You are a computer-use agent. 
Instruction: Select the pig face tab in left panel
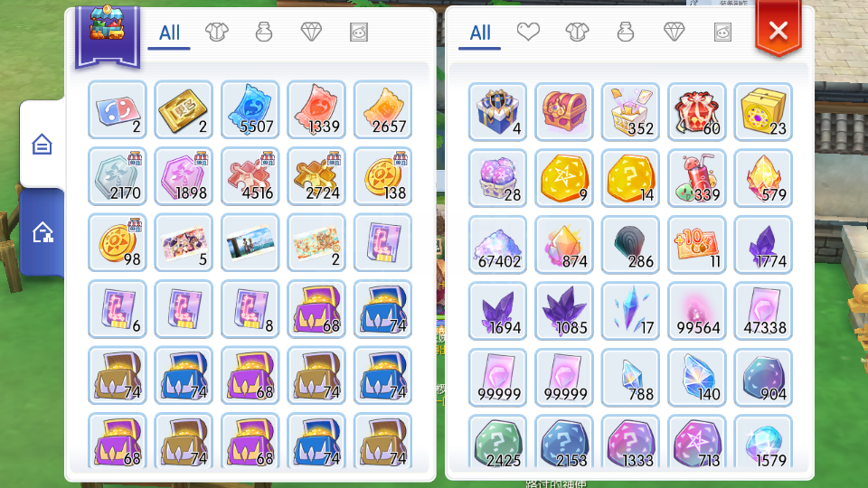359,33
